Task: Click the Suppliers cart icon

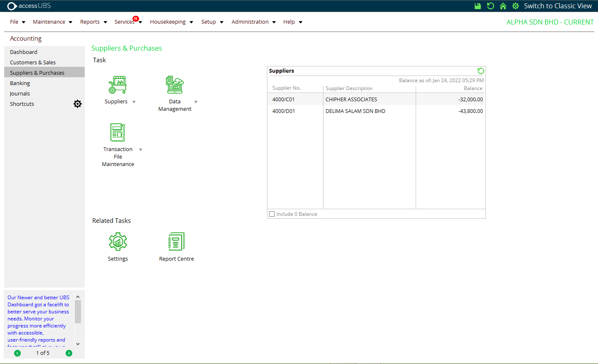Action: tap(118, 85)
